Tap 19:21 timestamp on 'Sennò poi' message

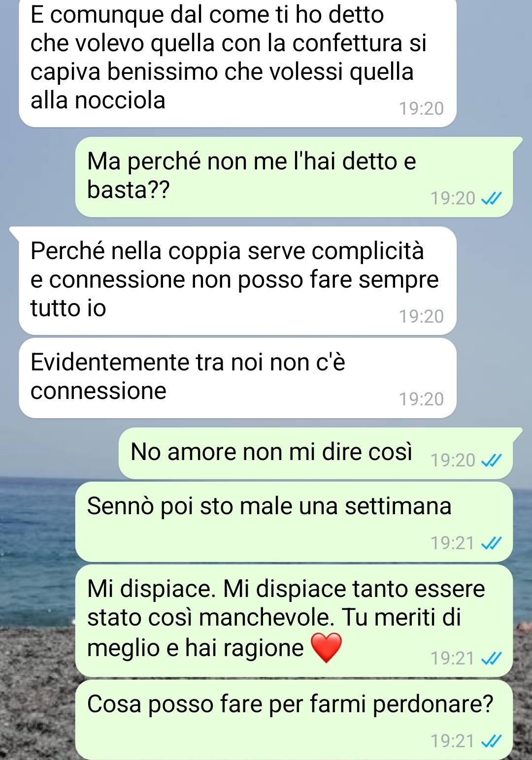453,543
